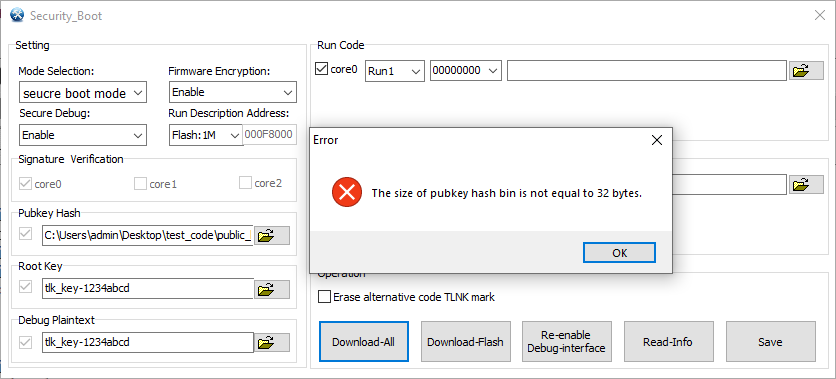
Task: Enable core2 Signature Verification checkbox
Action: coord(245,183)
